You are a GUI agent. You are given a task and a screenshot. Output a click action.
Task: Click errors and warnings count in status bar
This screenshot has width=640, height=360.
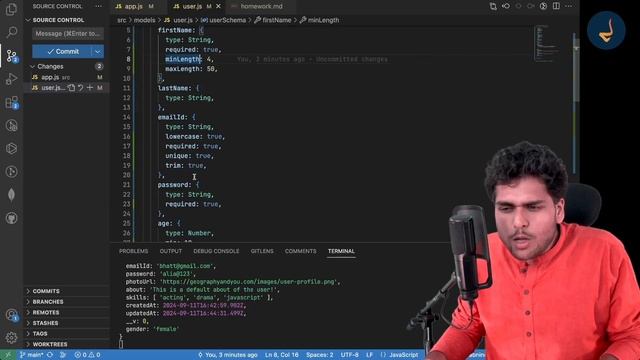coord(87,355)
